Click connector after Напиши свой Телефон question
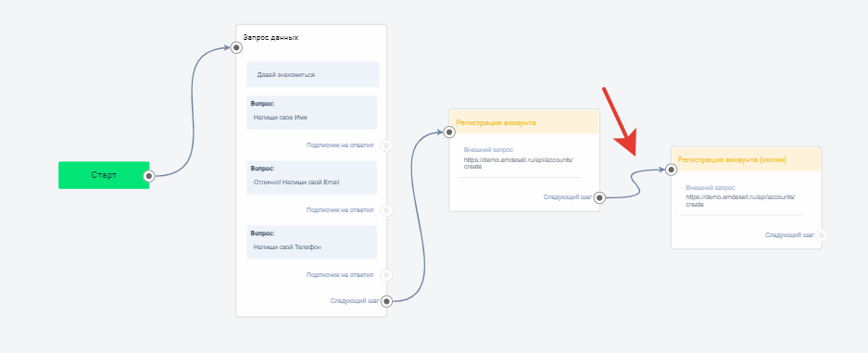The image size is (868, 353). coord(387,275)
